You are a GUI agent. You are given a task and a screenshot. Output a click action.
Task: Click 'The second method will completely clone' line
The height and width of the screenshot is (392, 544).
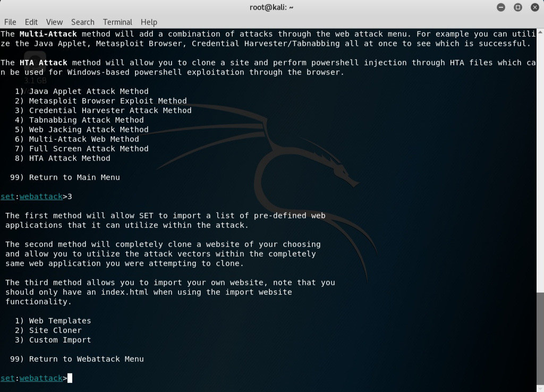[163, 244]
